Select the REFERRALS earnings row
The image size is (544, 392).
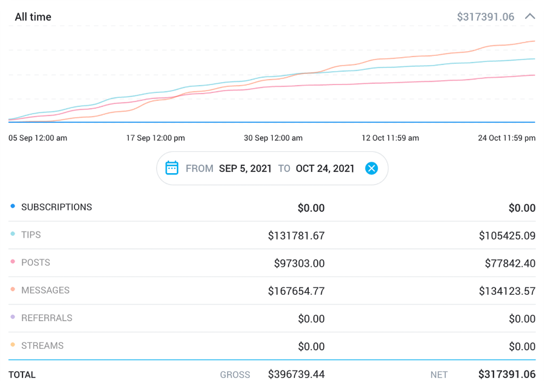[46, 318]
